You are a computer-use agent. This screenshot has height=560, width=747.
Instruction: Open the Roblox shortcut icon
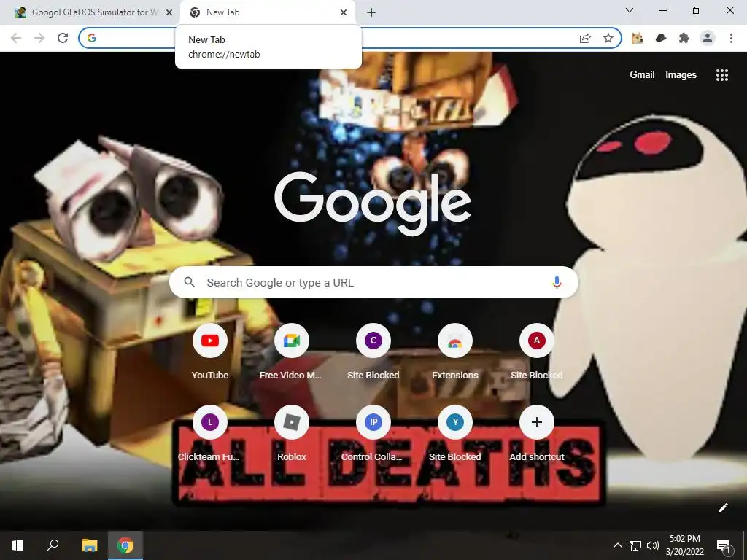click(292, 422)
